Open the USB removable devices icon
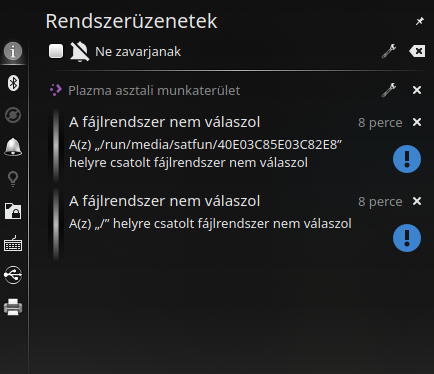Screen dimensions: 434x374 13,275
